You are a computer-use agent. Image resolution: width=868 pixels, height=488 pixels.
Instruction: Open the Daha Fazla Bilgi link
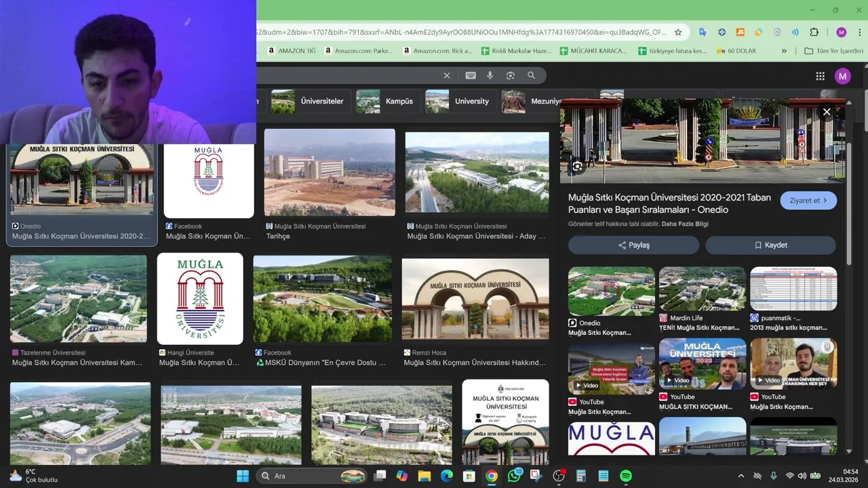tap(685, 224)
